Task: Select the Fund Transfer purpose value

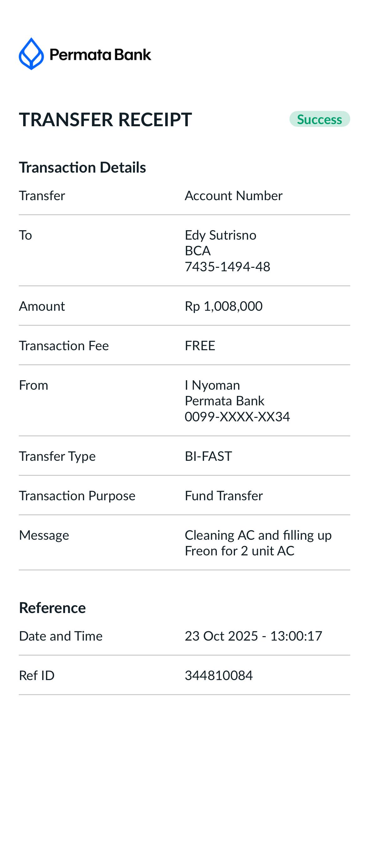Action: point(224,496)
